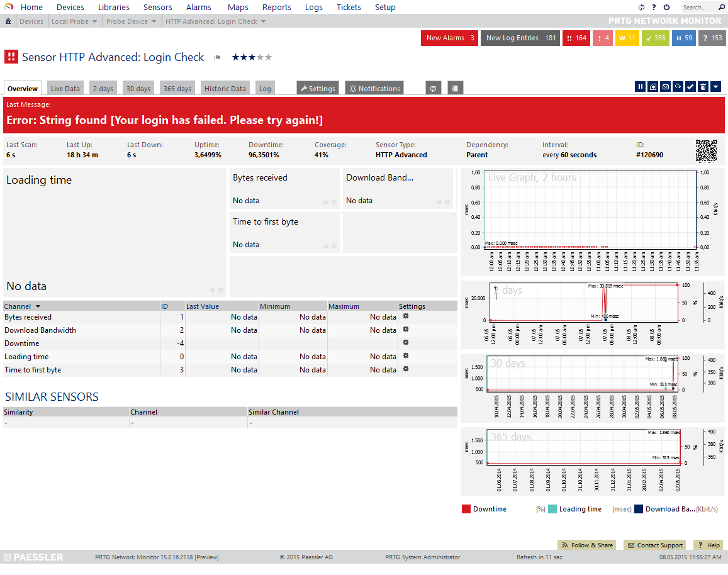Open settings gear for Time to first byte row
This screenshot has width=728, height=575.
pos(405,369)
